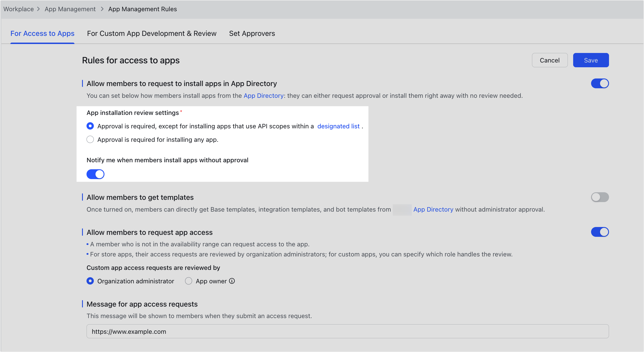Enable Allow members to get templates switch
644x352 pixels.
[x=600, y=197]
